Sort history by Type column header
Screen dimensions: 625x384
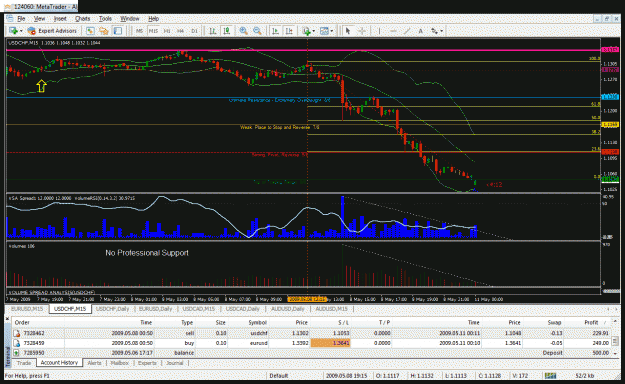pyautogui.click(x=187, y=322)
